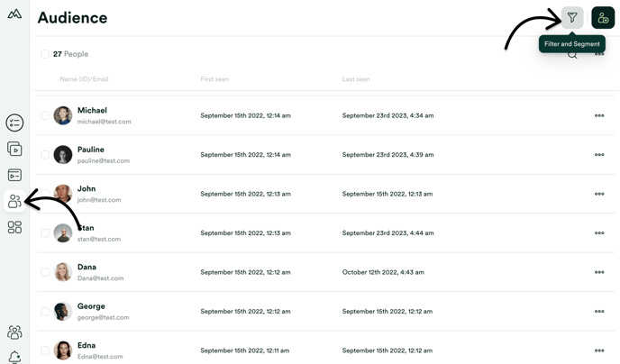620x364 pixels.
Task: Open Dana's profile name
Action: coord(87,267)
